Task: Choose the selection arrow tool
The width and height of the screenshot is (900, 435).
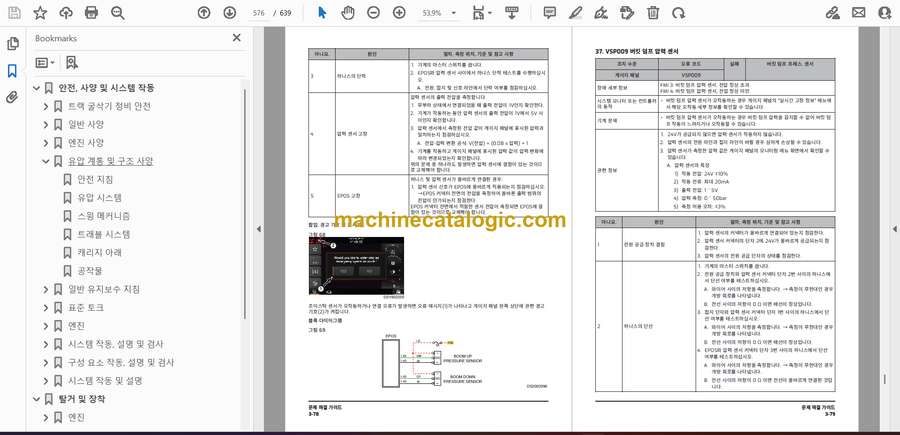Action: [322, 13]
